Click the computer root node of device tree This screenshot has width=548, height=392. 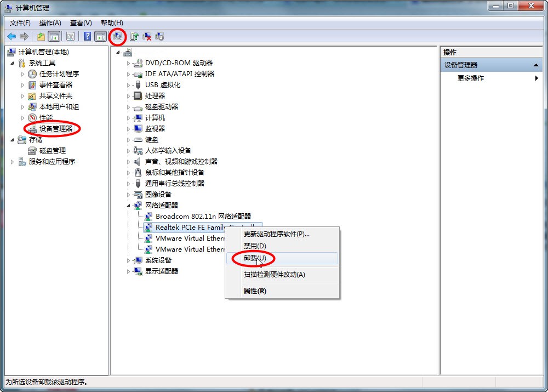(128, 53)
